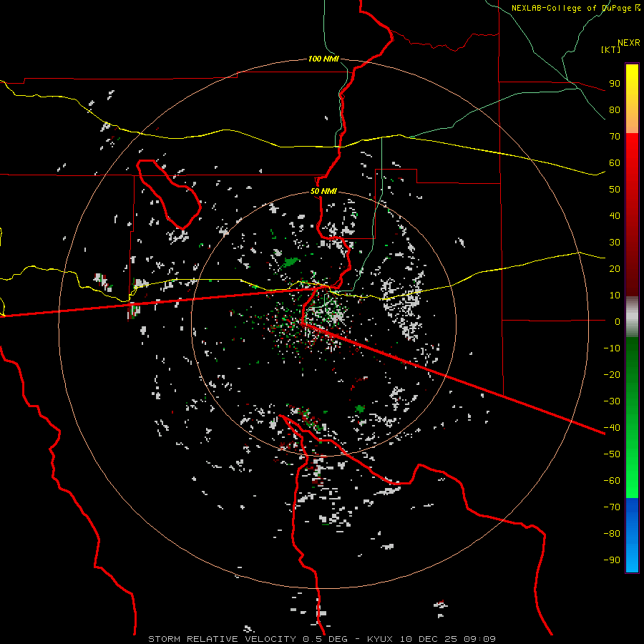Select the -80 value on velocity scale
The height and width of the screenshot is (644, 644).
tap(612, 534)
